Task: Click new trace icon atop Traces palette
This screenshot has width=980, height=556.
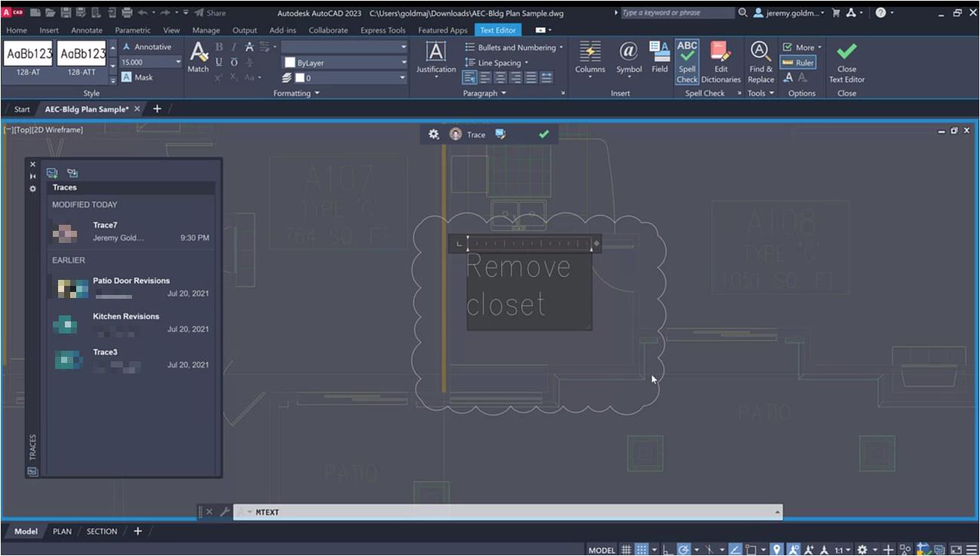Action: [52, 173]
